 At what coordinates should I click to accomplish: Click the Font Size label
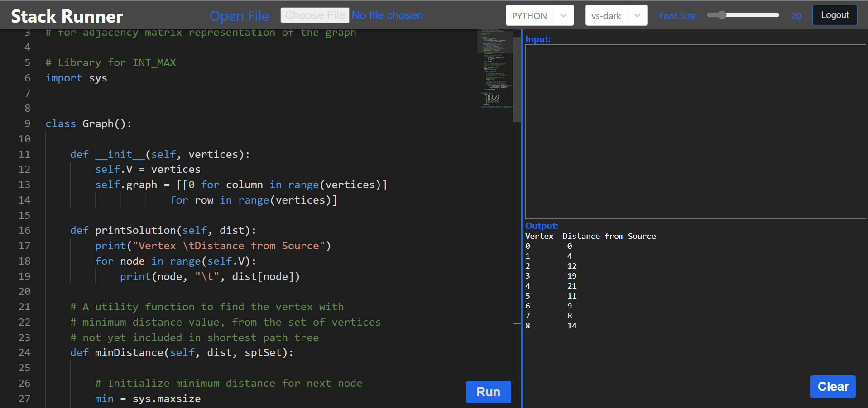pos(677,16)
